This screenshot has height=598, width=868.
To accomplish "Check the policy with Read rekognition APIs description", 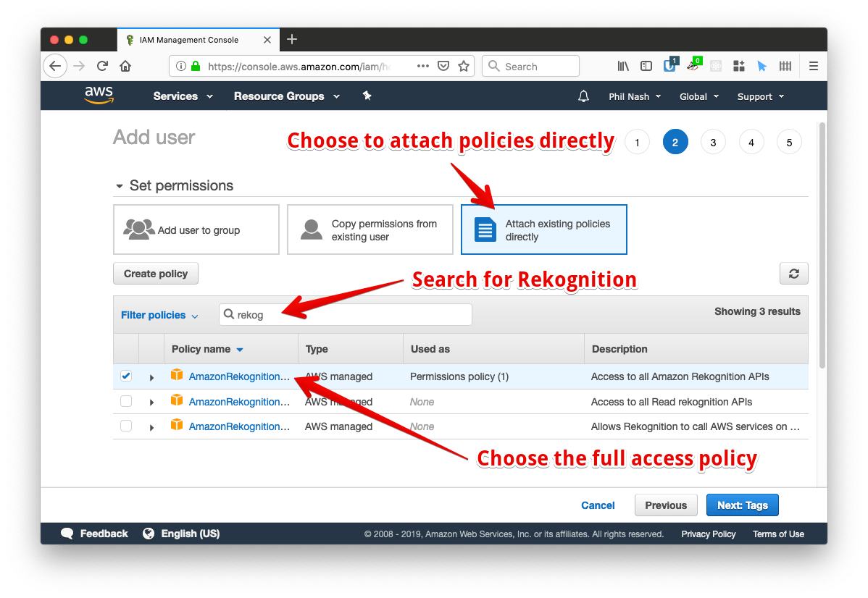I will pos(126,401).
